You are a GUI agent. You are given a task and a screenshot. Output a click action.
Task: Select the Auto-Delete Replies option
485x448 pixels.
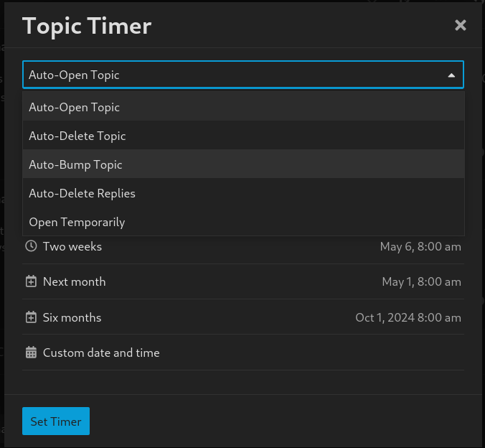pos(83,193)
